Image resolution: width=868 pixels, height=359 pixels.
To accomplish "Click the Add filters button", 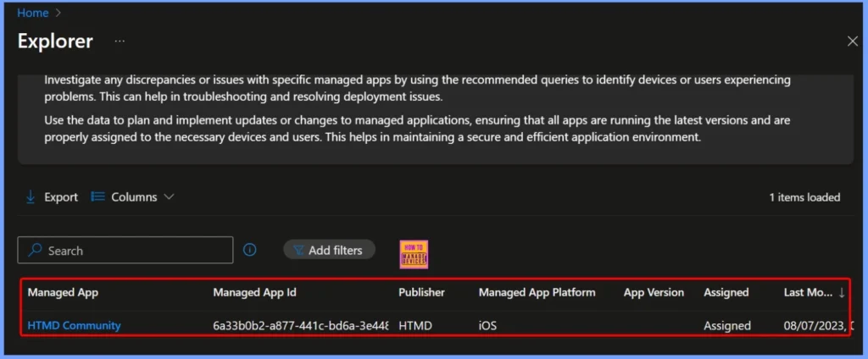I will (329, 250).
